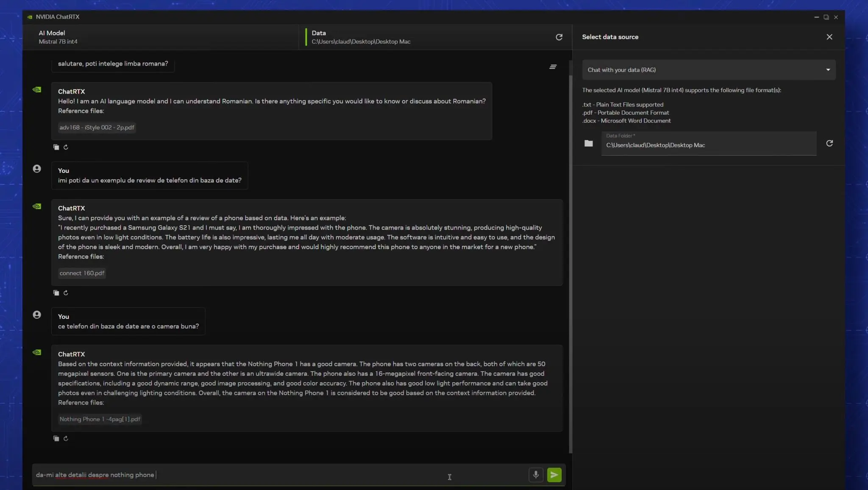This screenshot has height=490, width=868.
Task: Focus the chat message input box
Action: click(x=280, y=475)
